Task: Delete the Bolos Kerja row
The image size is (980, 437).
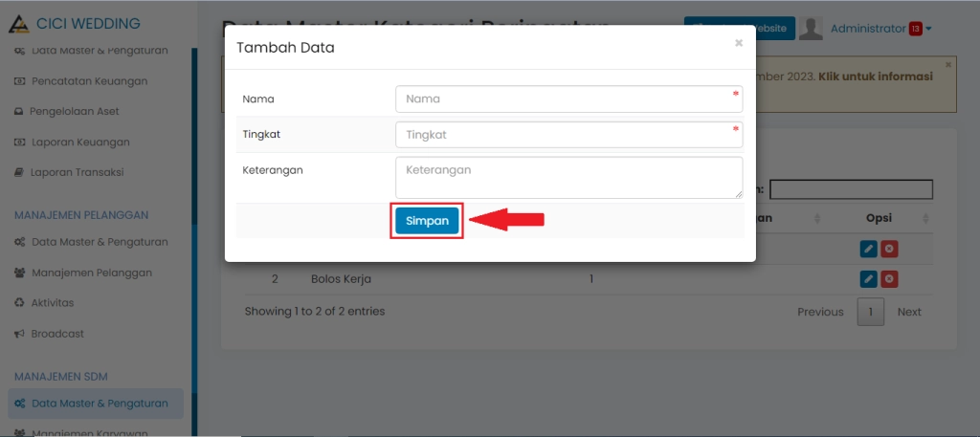Action: (x=889, y=279)
